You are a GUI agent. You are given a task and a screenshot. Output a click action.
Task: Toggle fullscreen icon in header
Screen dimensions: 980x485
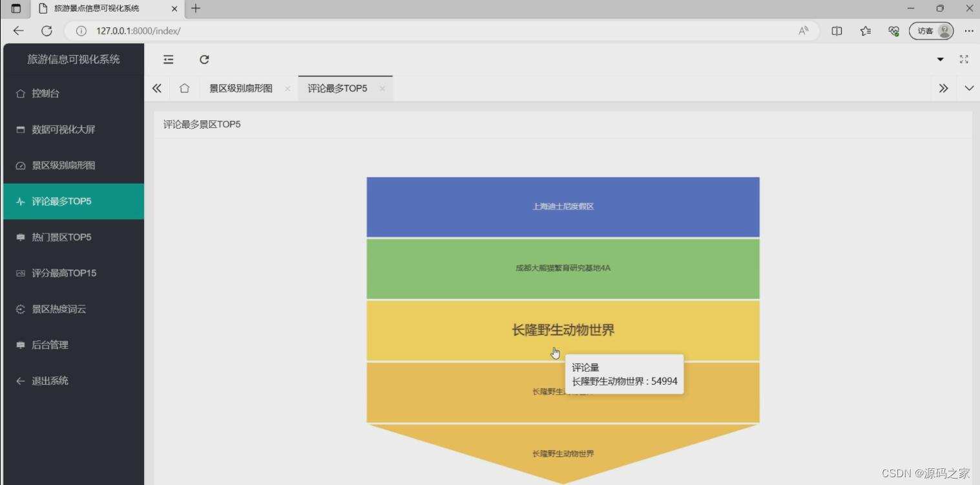[x=964, y=59]
